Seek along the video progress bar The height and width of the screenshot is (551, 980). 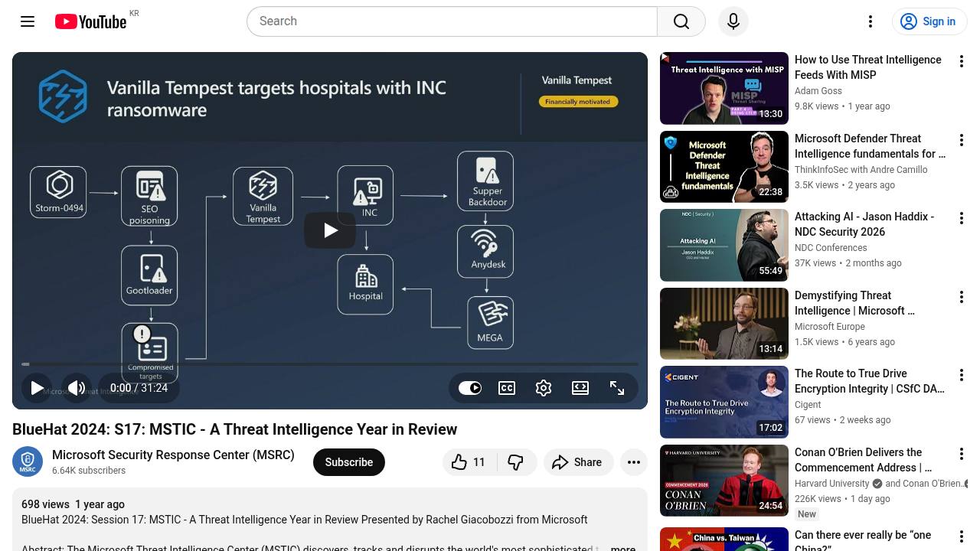pos(330,364)
